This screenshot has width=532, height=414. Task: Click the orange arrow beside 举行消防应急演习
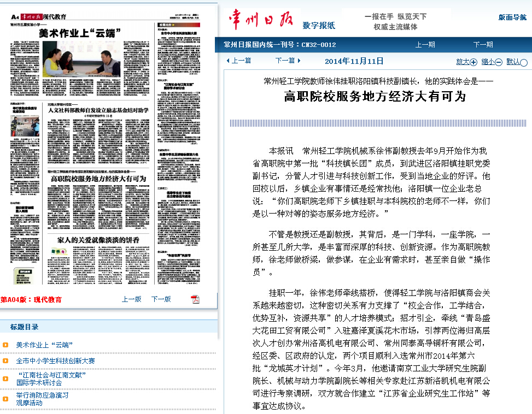pyautogui.click(x=5, y=399)
